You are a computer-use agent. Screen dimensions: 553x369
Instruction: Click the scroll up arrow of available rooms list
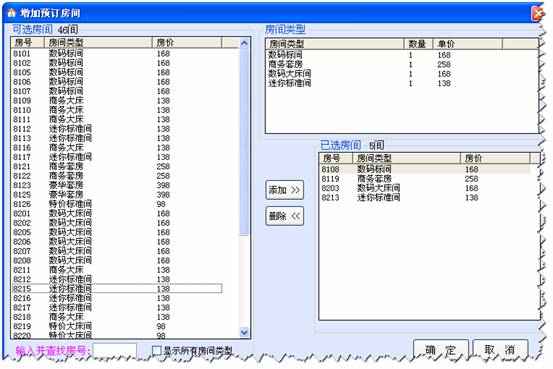click(244, 43)
